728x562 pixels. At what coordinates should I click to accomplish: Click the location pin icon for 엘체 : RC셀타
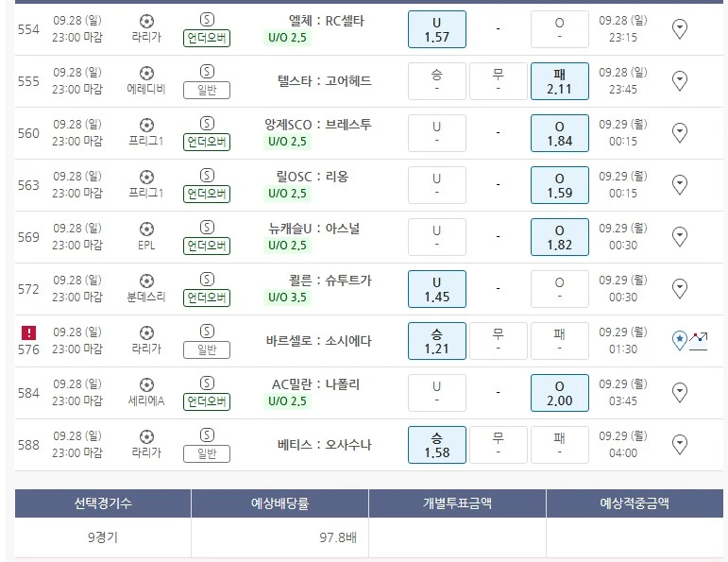click(x=679, y=29)
